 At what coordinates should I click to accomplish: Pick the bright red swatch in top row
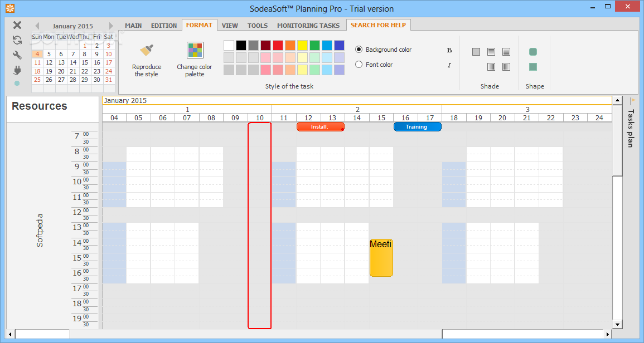click(x=278, y=45)
